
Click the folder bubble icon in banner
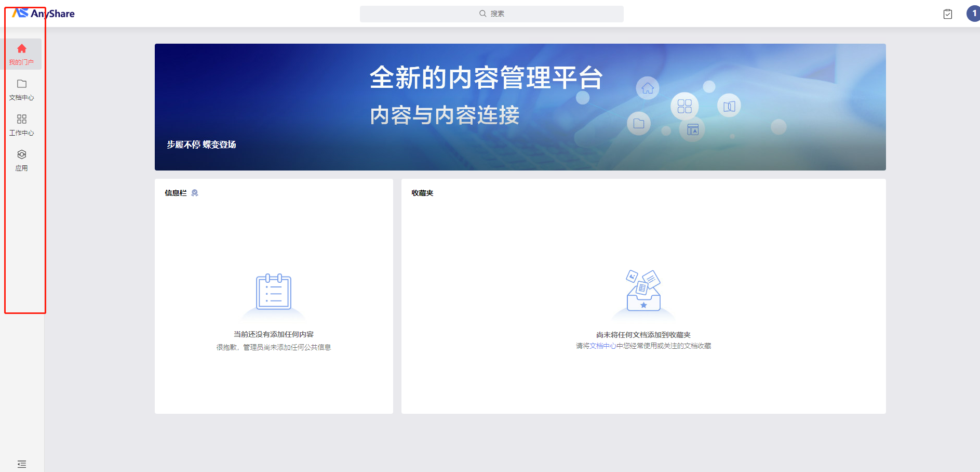click(x=639, y=124)
